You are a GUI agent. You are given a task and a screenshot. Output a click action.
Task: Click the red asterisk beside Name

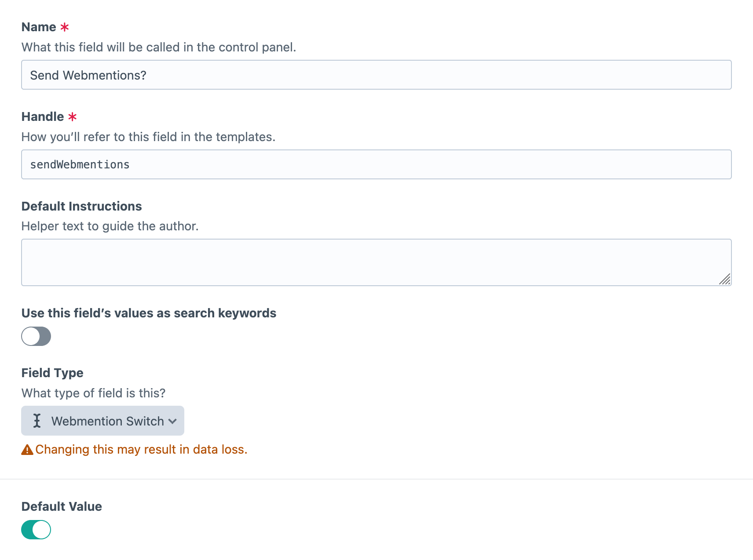point(65,27)
